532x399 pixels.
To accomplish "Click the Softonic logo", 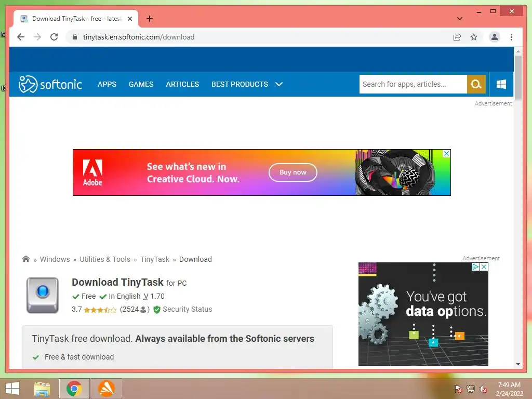I will 50,84.
